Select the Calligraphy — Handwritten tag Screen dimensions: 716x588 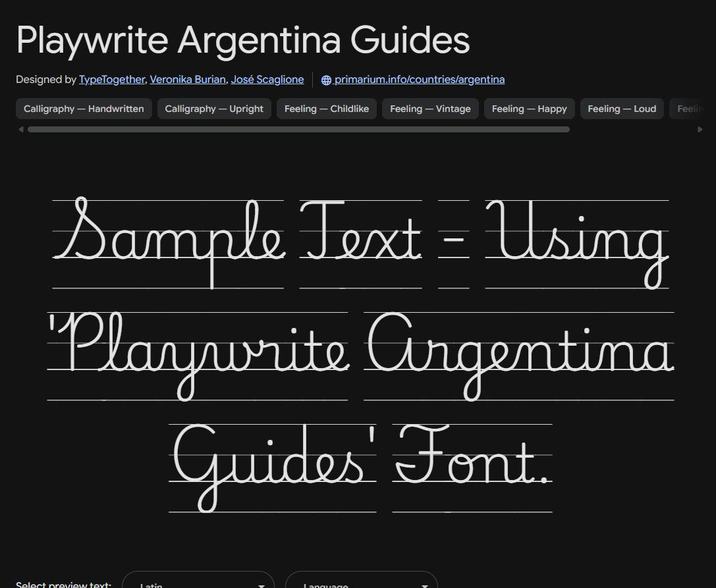pyautogui.click(x=84, y=109)
